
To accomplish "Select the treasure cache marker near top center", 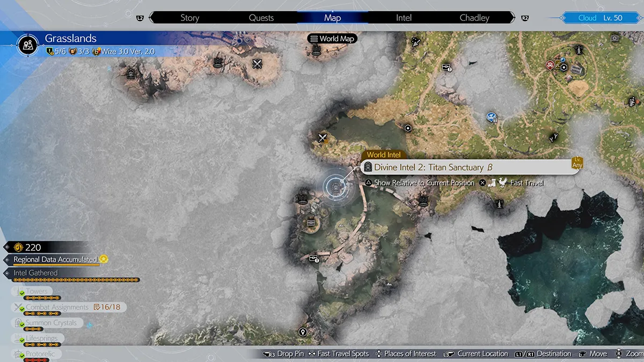I will click(x=446, y=67).
